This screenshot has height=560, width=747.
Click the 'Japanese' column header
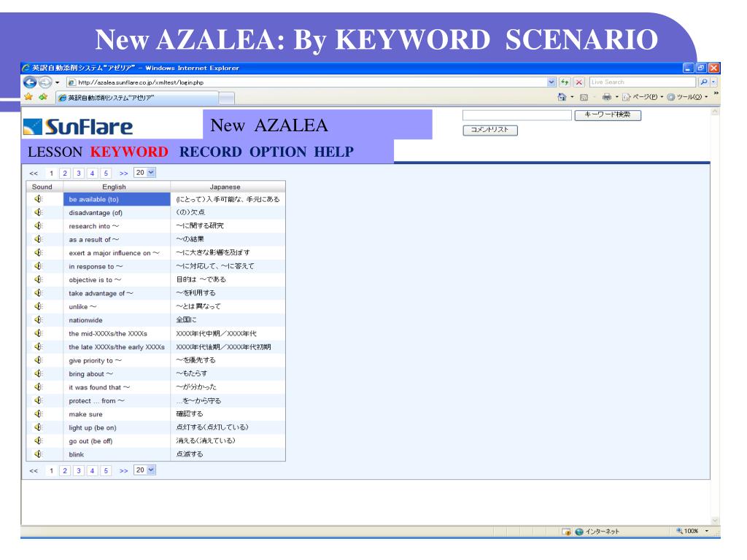[228, 187]
